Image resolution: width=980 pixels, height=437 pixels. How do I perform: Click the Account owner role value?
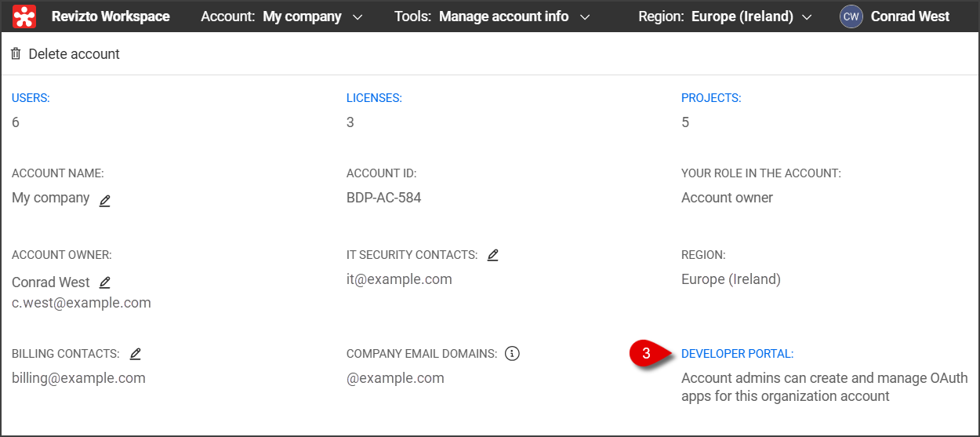(x=727, y=198)
